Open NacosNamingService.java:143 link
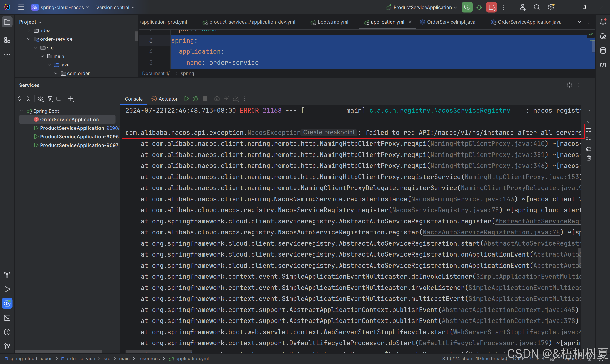 [x=462, y=199]
